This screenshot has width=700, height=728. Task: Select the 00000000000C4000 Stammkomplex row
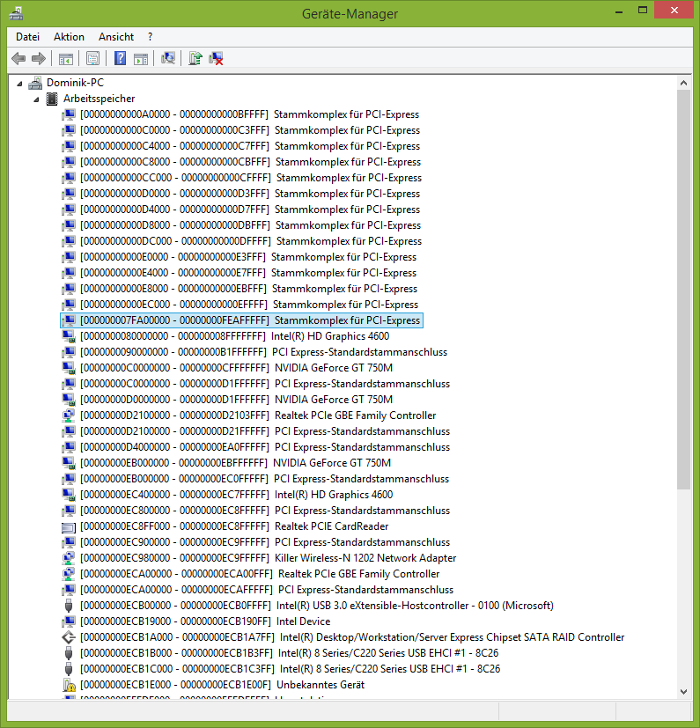(250, 146)
